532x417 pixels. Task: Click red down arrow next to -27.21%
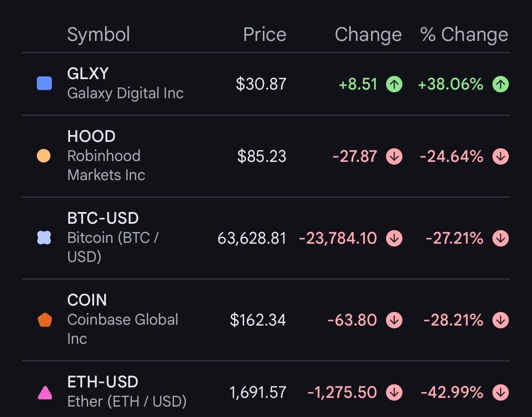pos(501,238)
